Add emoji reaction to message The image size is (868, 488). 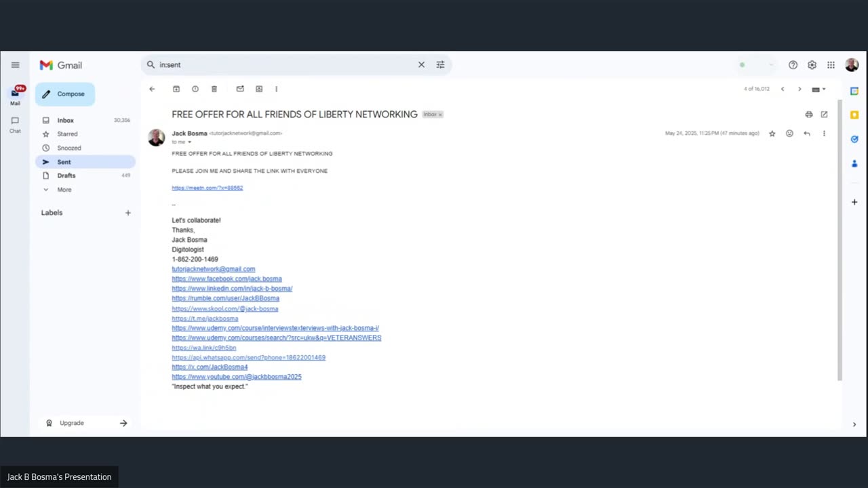(x=789, y=134)
